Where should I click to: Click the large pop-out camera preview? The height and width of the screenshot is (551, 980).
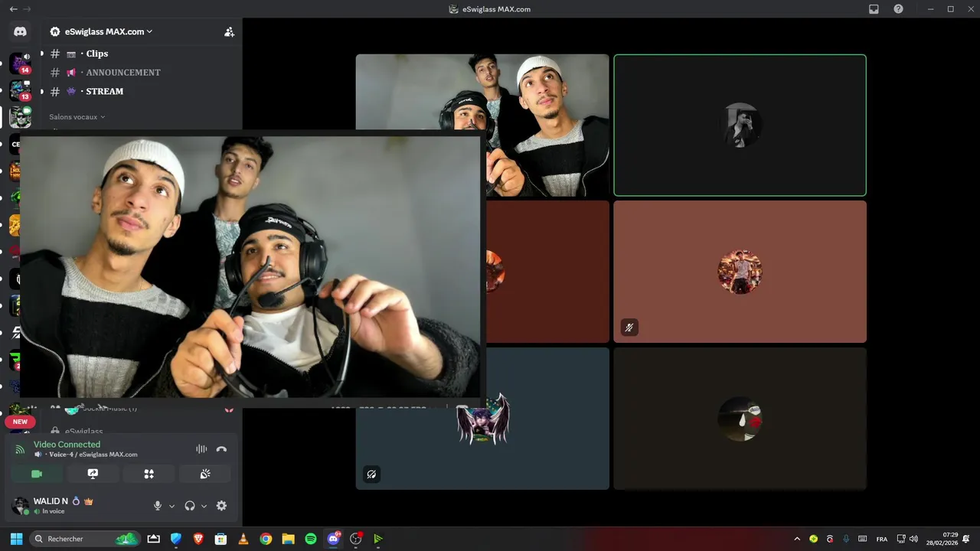[250, 266]
